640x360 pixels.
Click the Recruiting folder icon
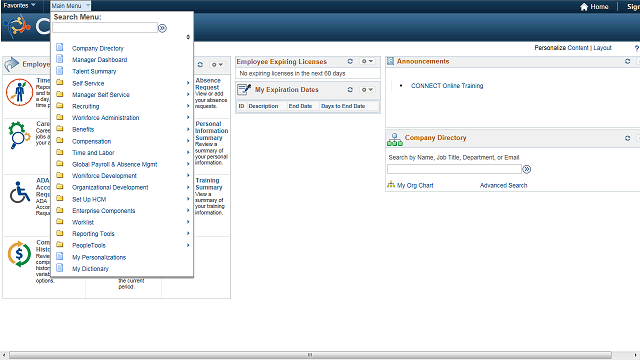60,105
